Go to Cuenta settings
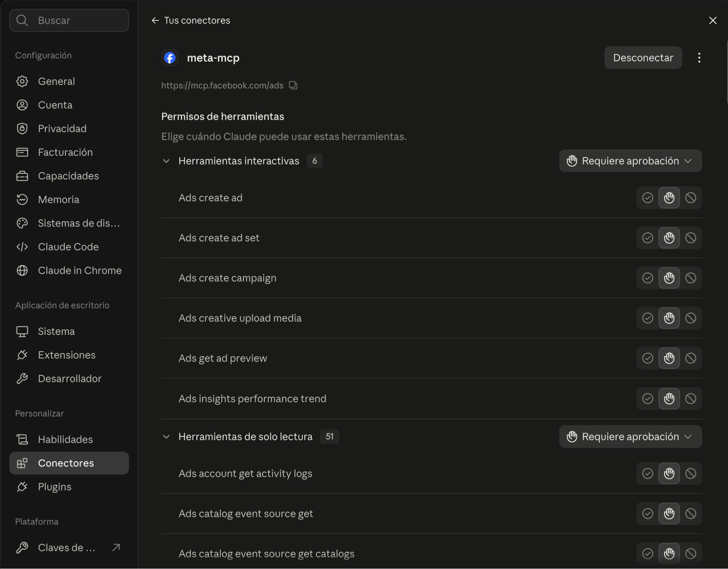 [x=69, y=105]
